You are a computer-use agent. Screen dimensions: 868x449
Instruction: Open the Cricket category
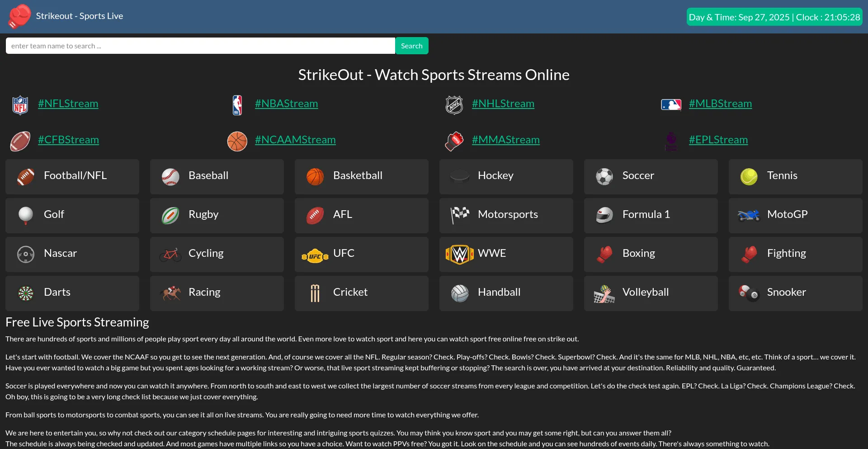point(361,293)
